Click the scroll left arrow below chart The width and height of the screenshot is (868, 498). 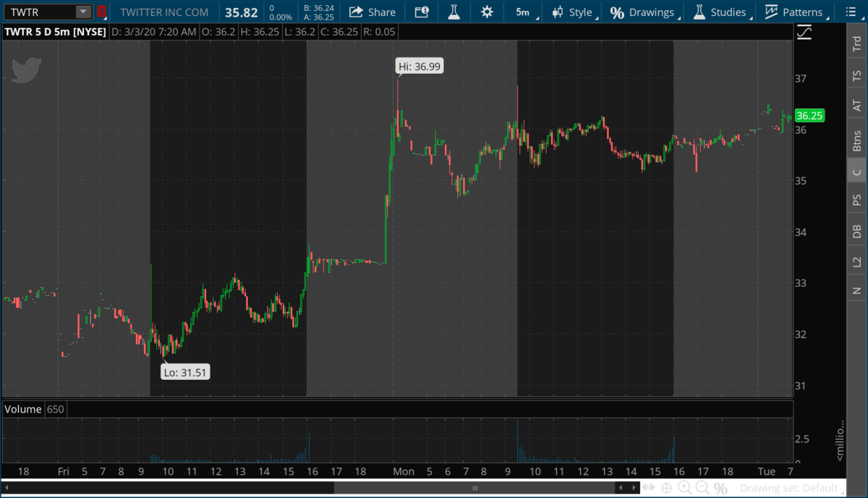tap(621, 489)
